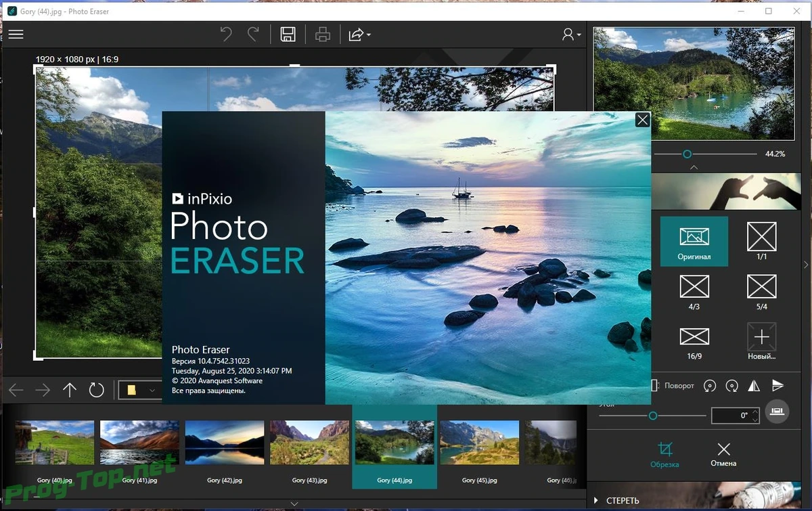Select the 4/3 crop ratio
The image size is (812, 511).
click(x=694, y=291)
